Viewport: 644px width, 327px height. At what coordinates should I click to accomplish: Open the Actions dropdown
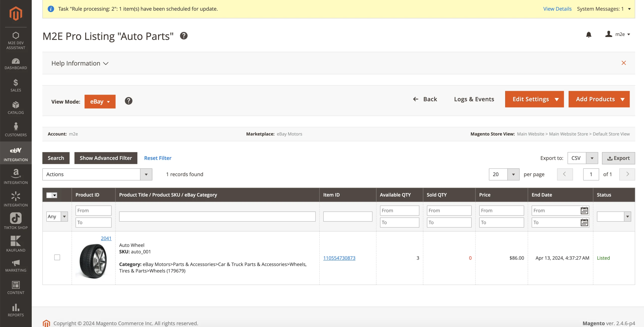[97, 174]
